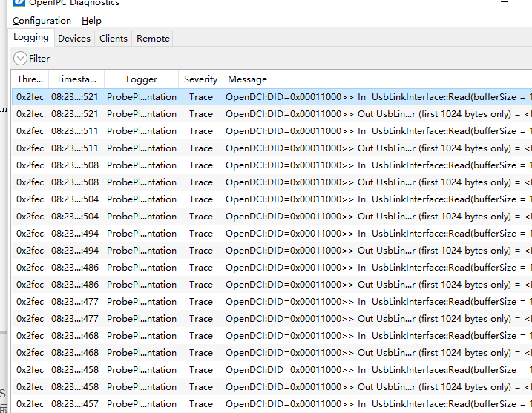Select the 08:23...508 In row's logger cell

[142, 165]
